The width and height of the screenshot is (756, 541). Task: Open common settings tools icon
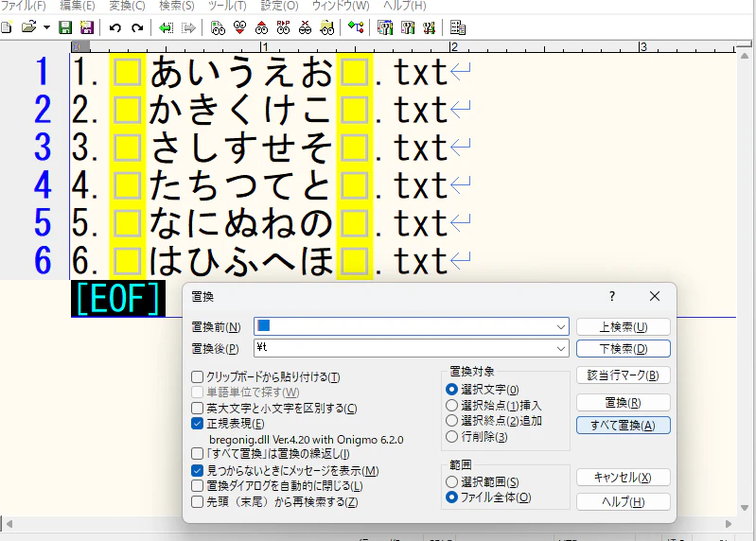click(x=429, y=28)
